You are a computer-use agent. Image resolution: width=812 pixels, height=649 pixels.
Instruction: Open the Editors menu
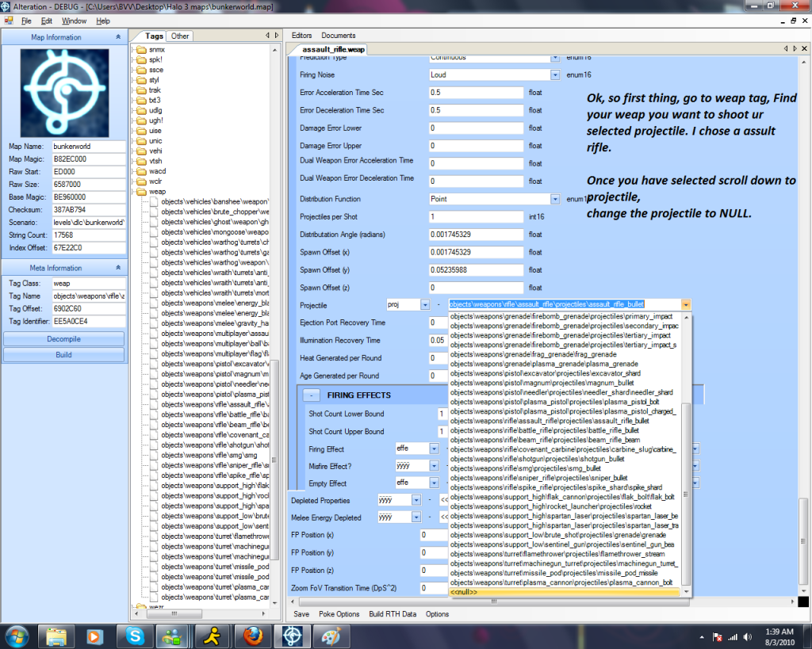(x=301, y=36)
